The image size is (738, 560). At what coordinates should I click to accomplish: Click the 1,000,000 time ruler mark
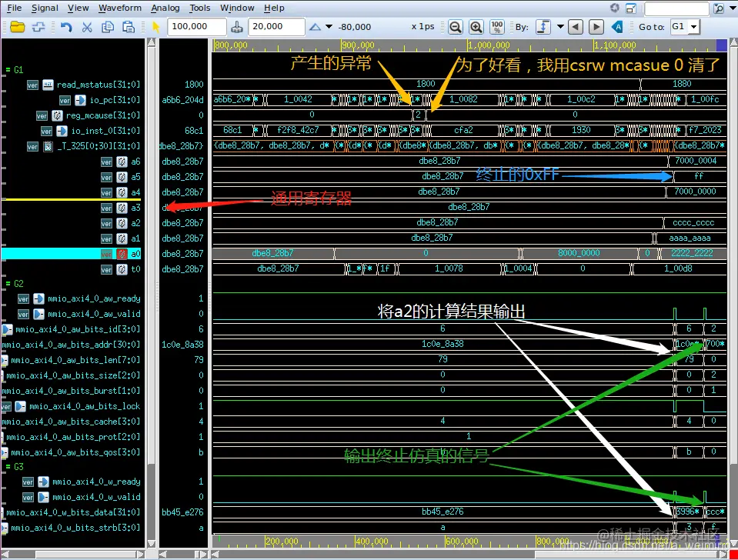[x=489, y=45]
